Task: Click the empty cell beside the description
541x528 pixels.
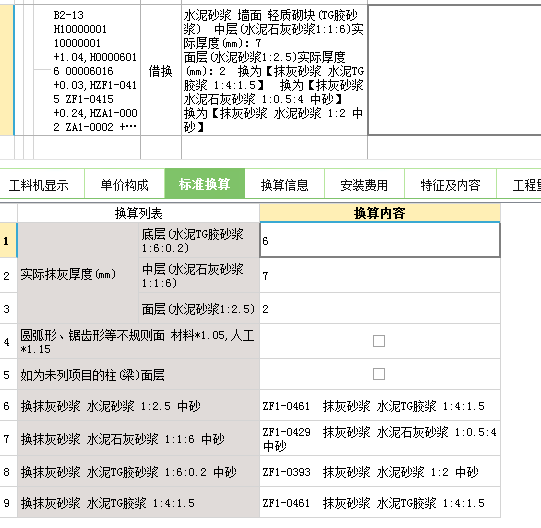Action: point(454,70)
